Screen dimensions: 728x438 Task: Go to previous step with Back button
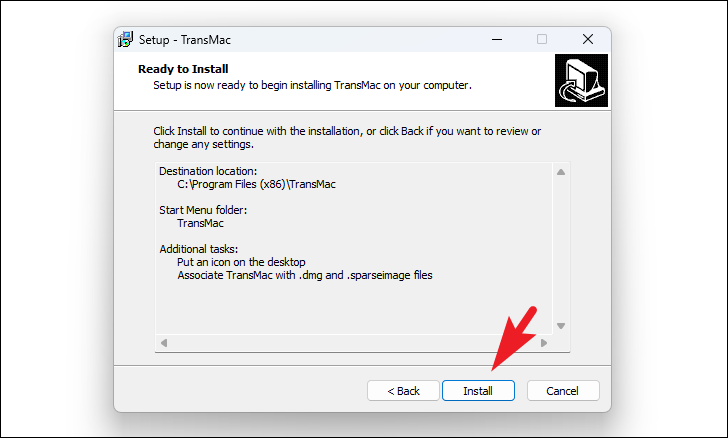[x=403, y=391]
